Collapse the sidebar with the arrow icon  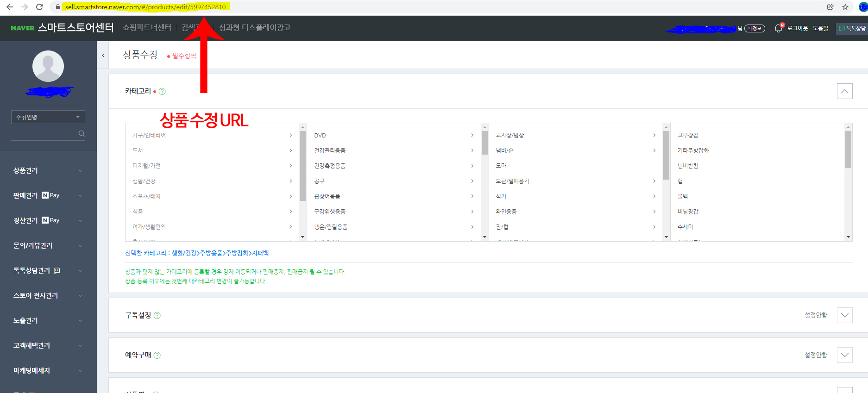pos(103,55)
